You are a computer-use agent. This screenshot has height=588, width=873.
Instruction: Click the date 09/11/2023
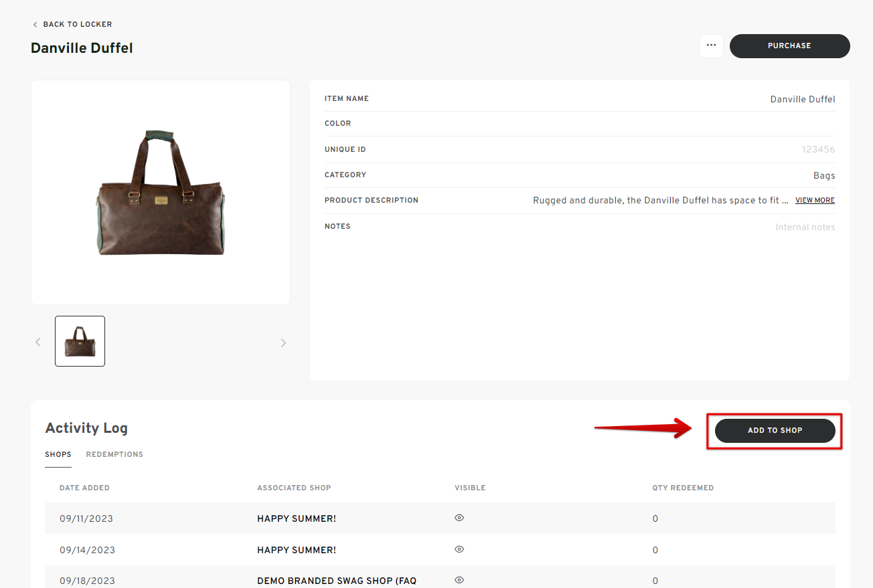pyautogui.click(x=87, y=518)
